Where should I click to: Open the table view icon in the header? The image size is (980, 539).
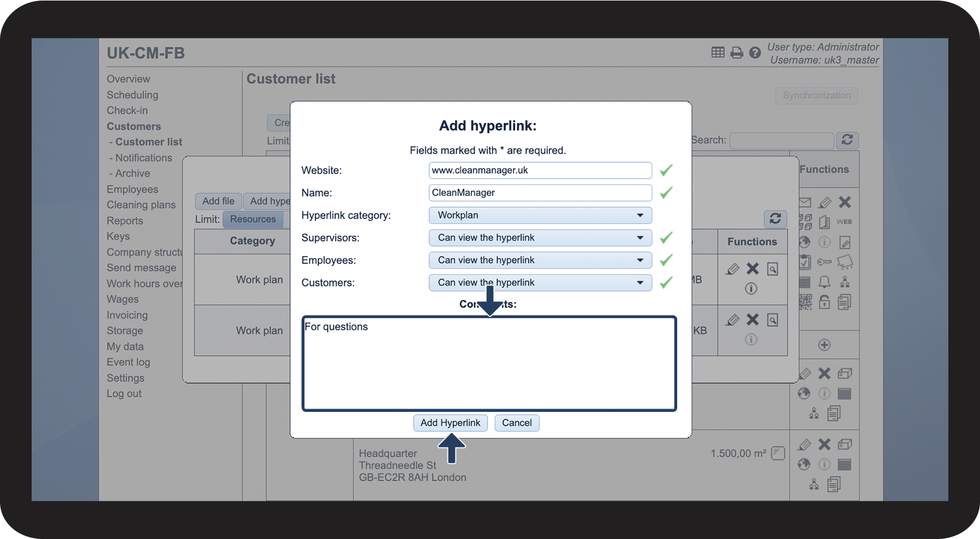(718, 52)
